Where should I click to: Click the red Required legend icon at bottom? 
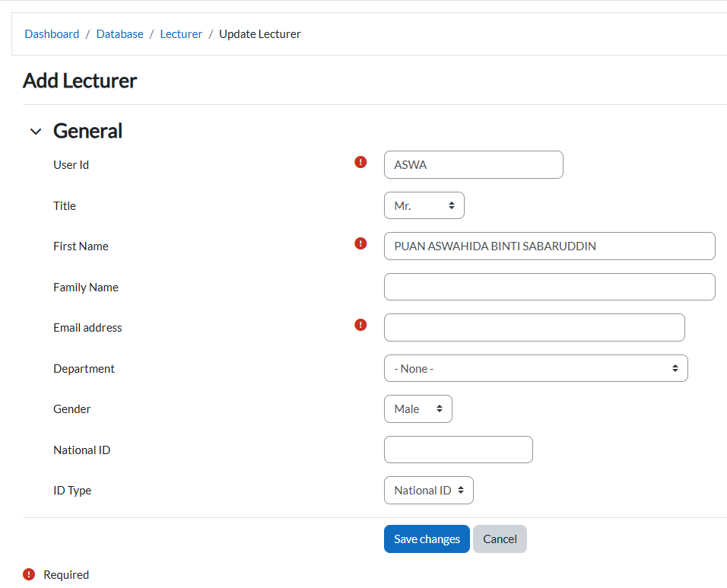click(x=29, y=574)
